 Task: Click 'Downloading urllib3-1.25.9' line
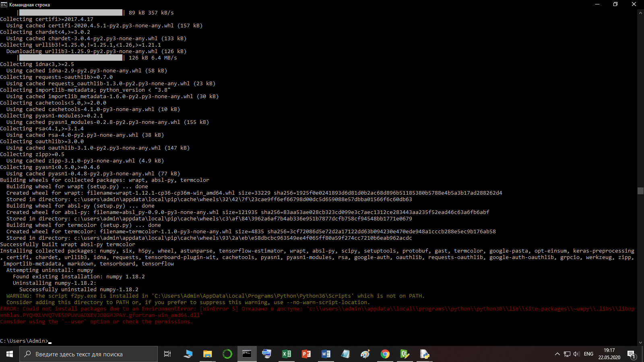[97, 51]
